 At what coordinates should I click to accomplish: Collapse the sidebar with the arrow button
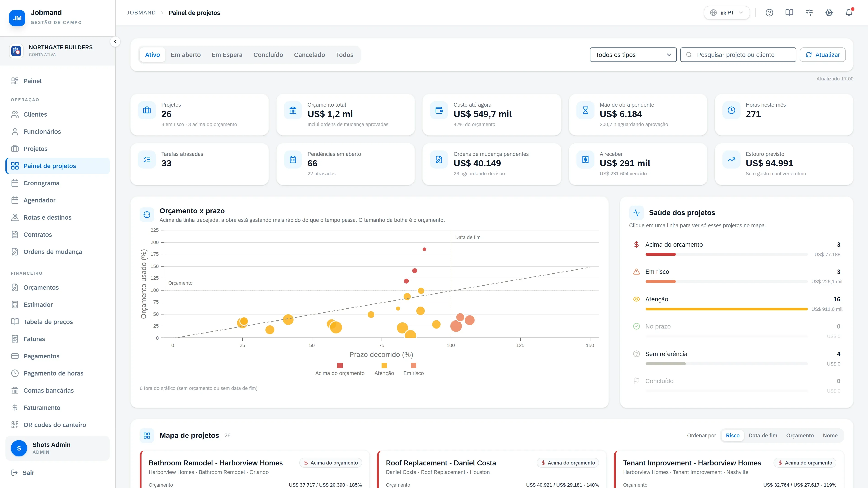[115, 42]
